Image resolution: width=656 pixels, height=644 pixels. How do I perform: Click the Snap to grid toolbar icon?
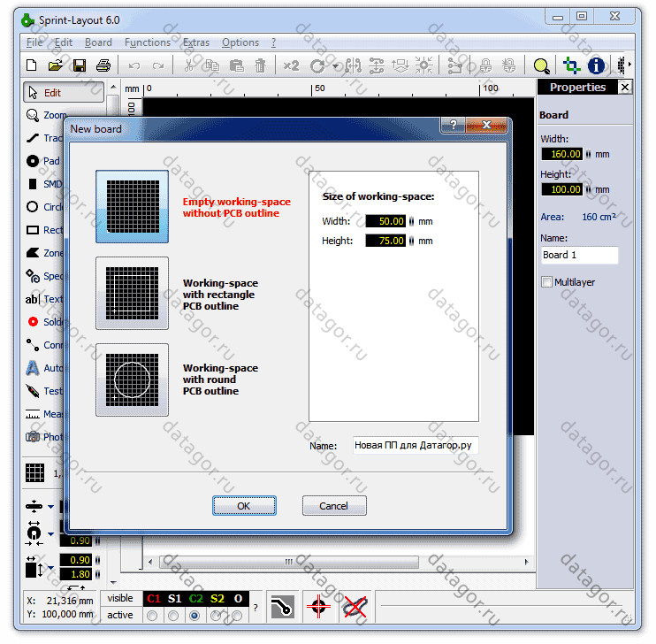[424, 65]
